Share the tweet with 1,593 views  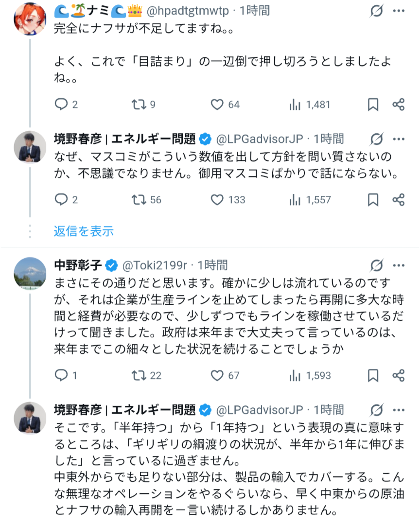coord(398,376)
